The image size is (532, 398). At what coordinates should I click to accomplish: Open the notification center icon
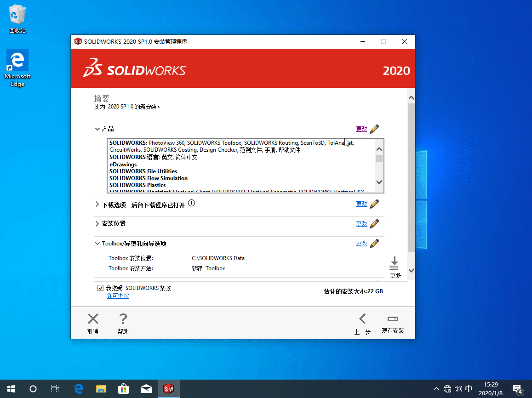pos(518,389)
